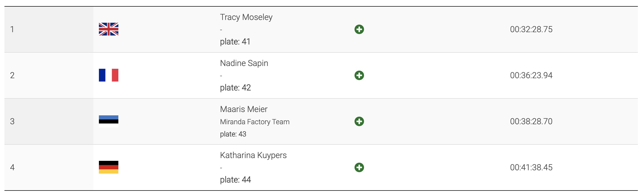Open rider Tracy Moseley's name
Viewport: 644px width, 193px height.
click(x=246, y=17)
